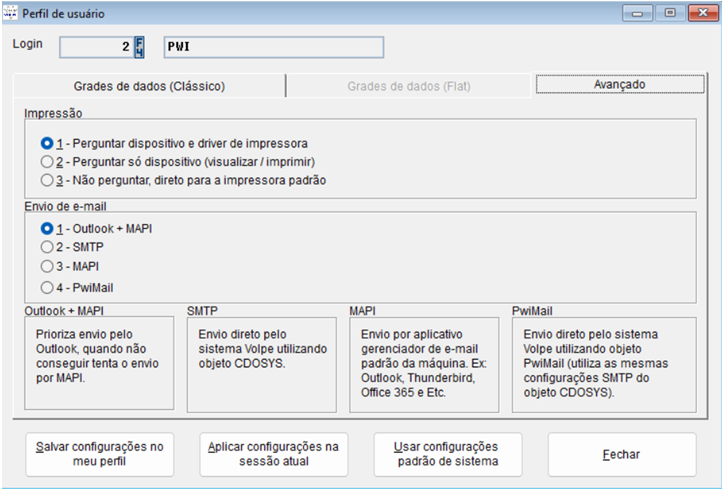Viewport: 722px width, 492px height.
Task: Click the user name field showing PWI
Action: pyautogui.click(x=274, y=47)
